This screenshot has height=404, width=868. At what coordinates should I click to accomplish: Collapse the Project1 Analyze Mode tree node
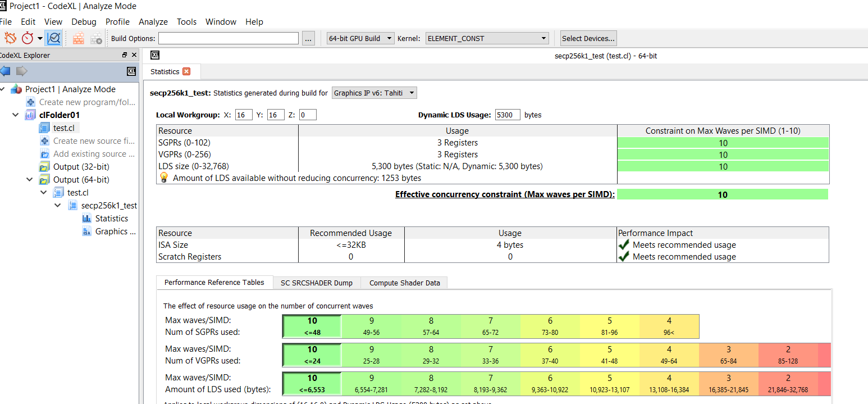[3, 89]
